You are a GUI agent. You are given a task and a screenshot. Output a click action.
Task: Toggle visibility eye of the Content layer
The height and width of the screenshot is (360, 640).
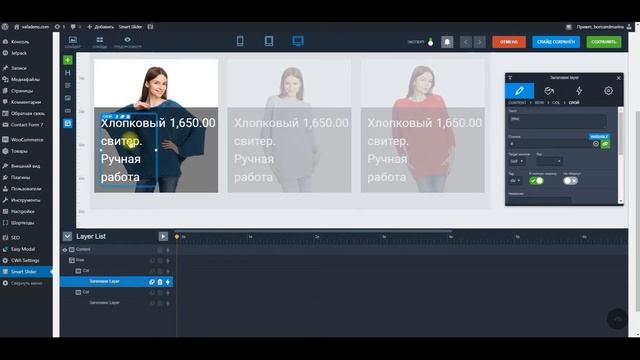65,250
